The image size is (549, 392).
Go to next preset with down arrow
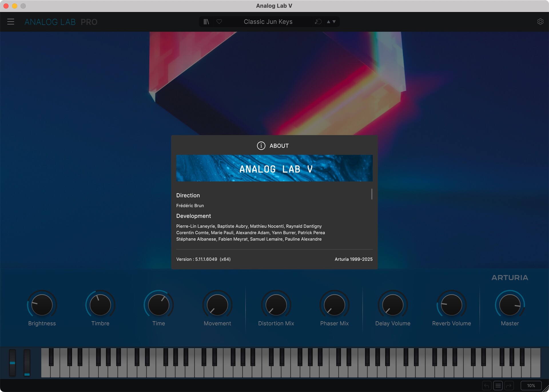[x=334, y=22]
